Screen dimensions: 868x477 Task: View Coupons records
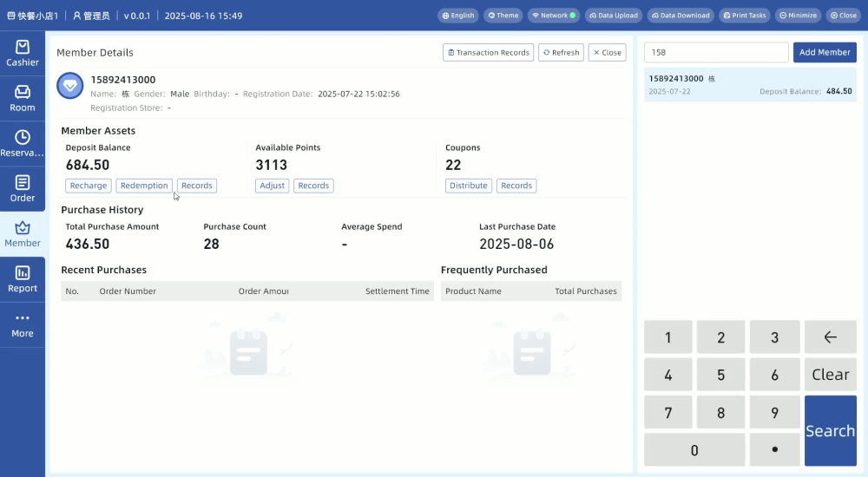click(516, 186)
